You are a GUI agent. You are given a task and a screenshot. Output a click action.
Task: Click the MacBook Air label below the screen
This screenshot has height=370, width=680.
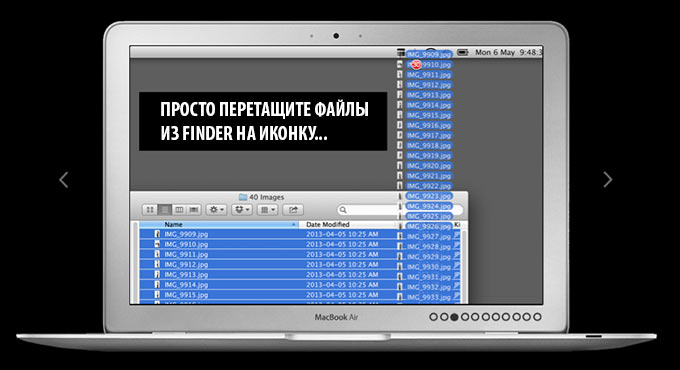tap(337, 317)
